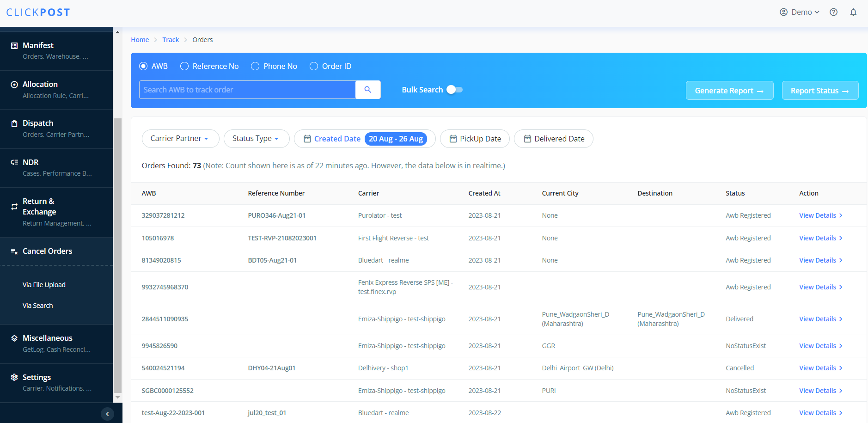Click the Miscellaneous layers icon
868x423 pixels.
pyautogui.click(x=14, y=338)
